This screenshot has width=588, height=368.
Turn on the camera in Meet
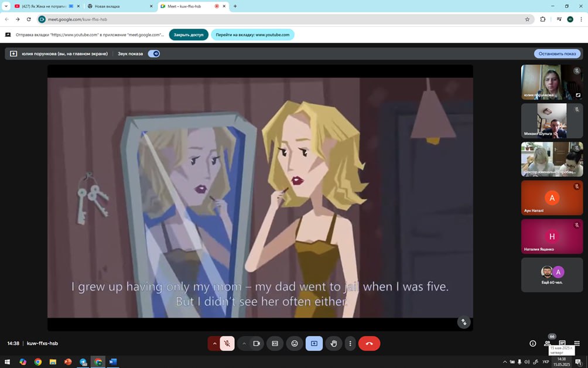click(257, 343)
